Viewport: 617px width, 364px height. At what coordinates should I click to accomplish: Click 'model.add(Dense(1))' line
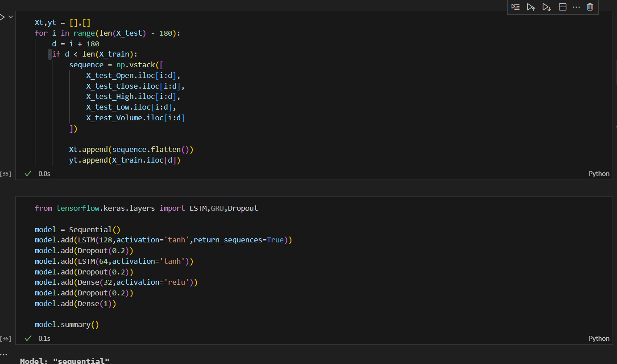[75, 303]
